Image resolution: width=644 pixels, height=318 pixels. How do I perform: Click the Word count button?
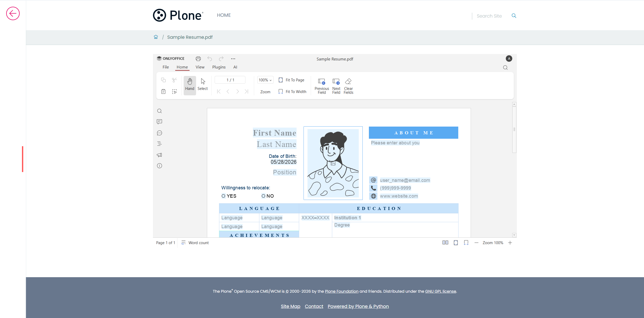pyautogui.click(x=195, y=243)
